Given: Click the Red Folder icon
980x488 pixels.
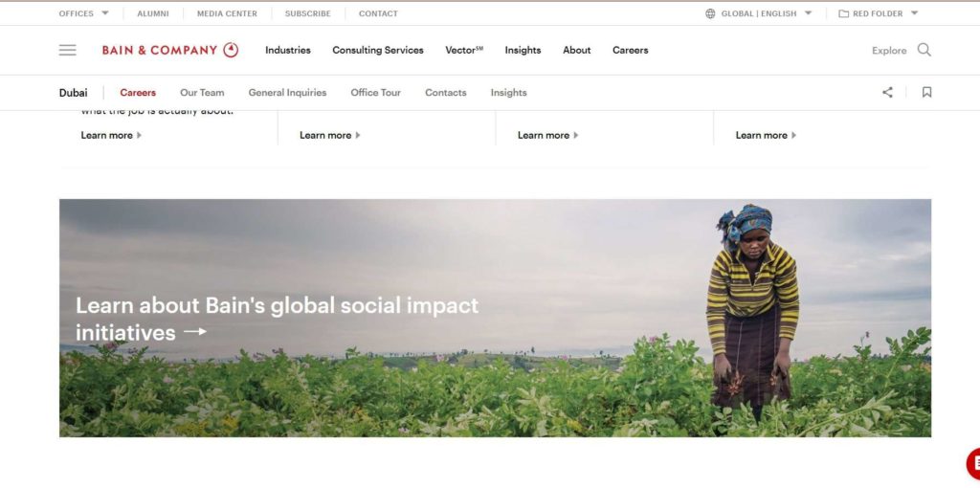Looking at the screenshot, I should tap(843, 13).
